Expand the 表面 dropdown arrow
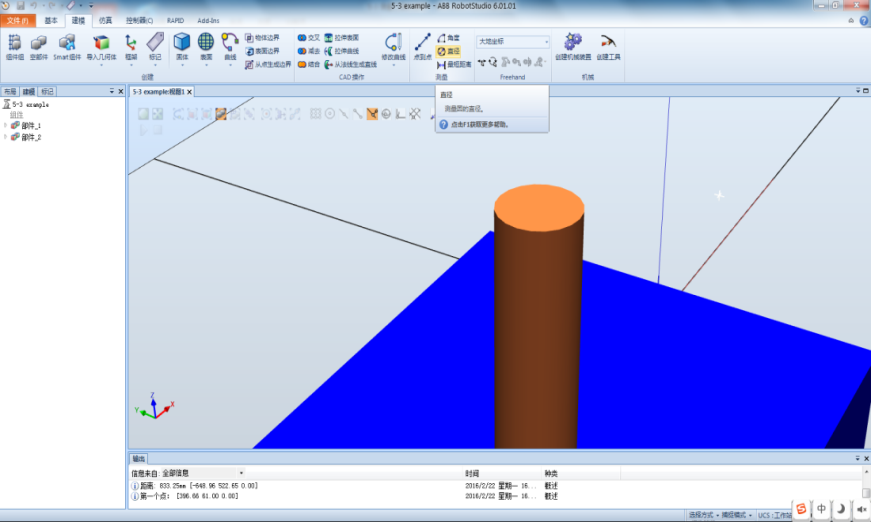Screen dimensions: 871x522 [206, 65]
